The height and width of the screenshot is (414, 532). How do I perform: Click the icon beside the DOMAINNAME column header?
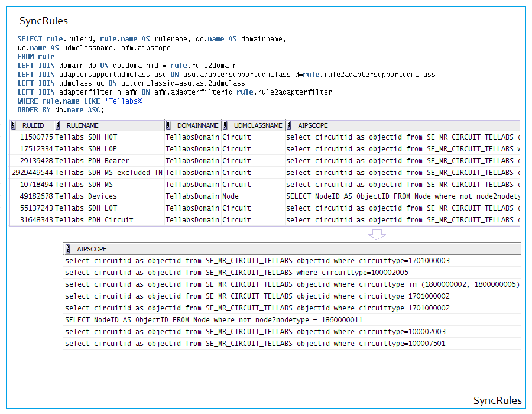pos(168,125)
